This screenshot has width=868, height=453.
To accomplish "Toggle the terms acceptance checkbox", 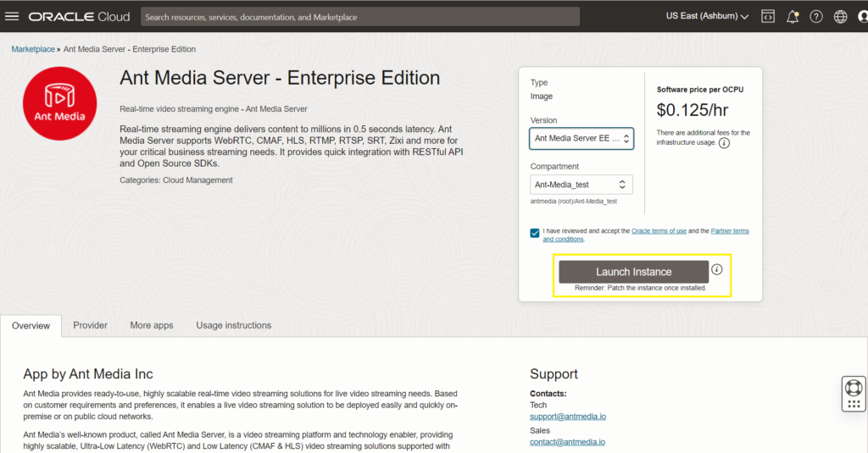I will (535, 233).
